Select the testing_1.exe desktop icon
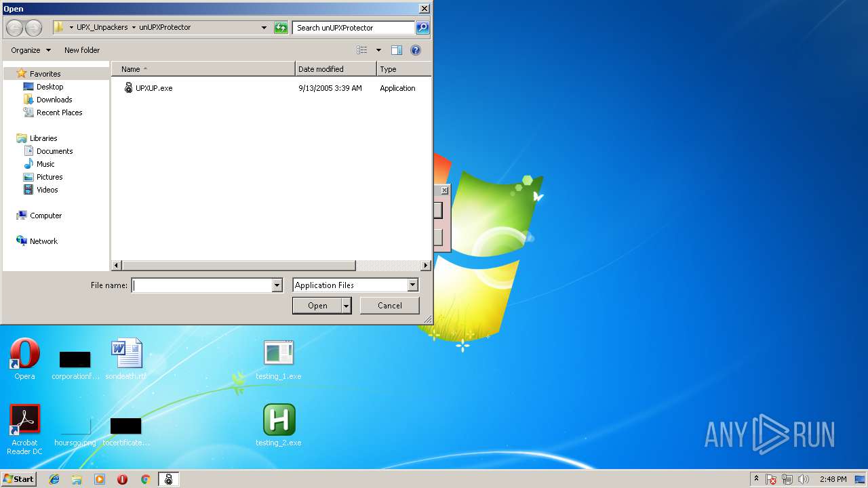The image size is (868, 488). [x=279, y=359]
